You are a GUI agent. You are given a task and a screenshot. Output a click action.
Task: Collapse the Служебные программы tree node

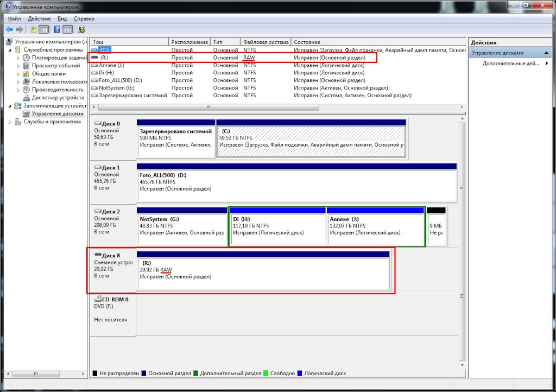[x=10, y=50]
